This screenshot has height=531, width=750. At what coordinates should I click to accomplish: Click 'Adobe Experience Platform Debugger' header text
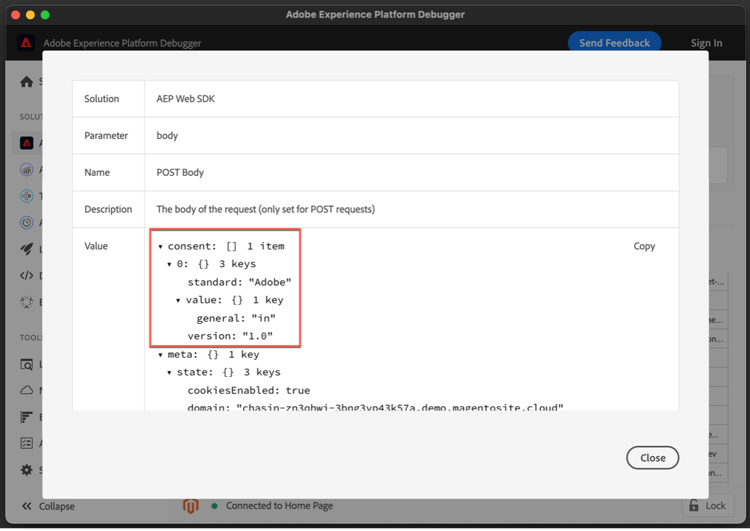tap(122, 44)
